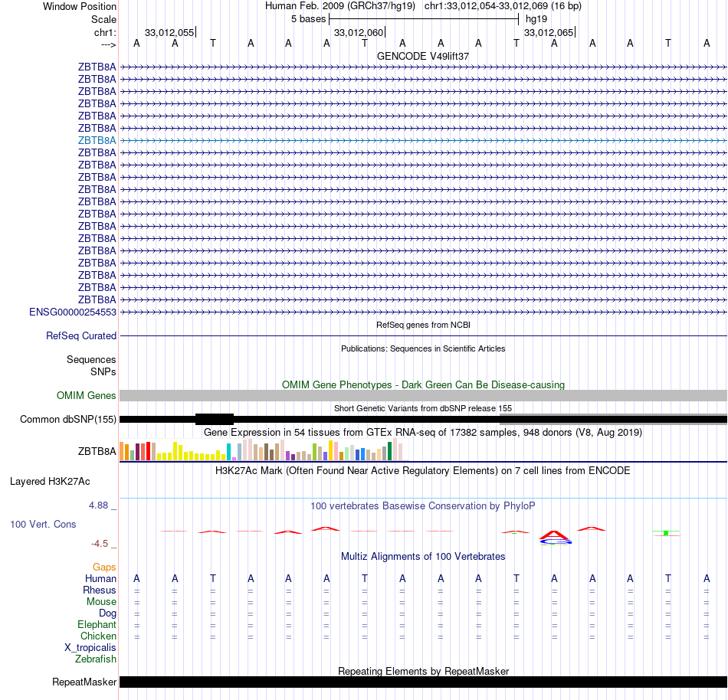Click the Scale label

pos(103,19)
